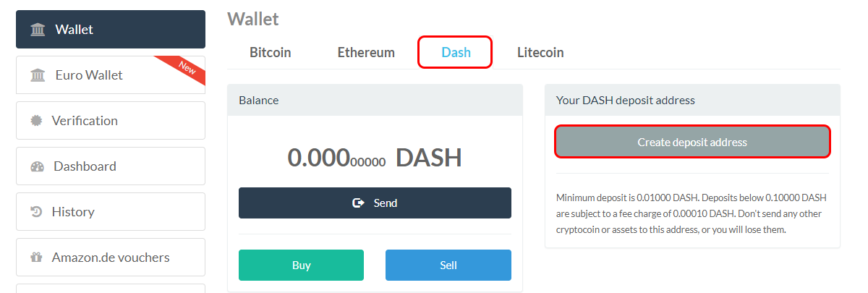Screen dimensions: 868x293
Task: Click the green Buy button
Action: pos(301,265)
